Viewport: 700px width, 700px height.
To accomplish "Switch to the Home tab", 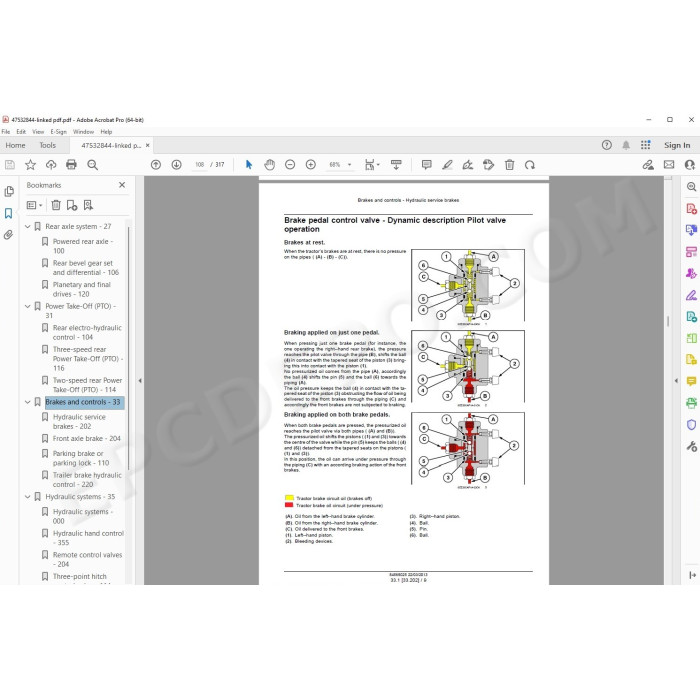I will tap(15, 145).
